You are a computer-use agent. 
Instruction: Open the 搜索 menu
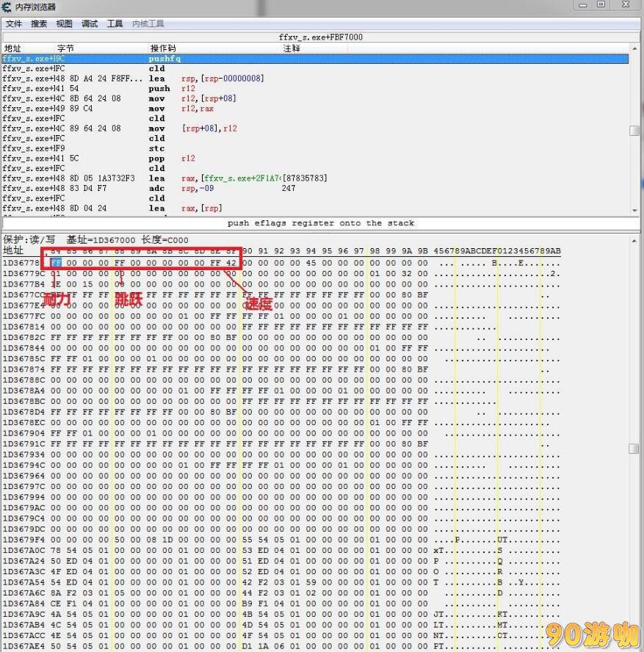pos(39,23)
